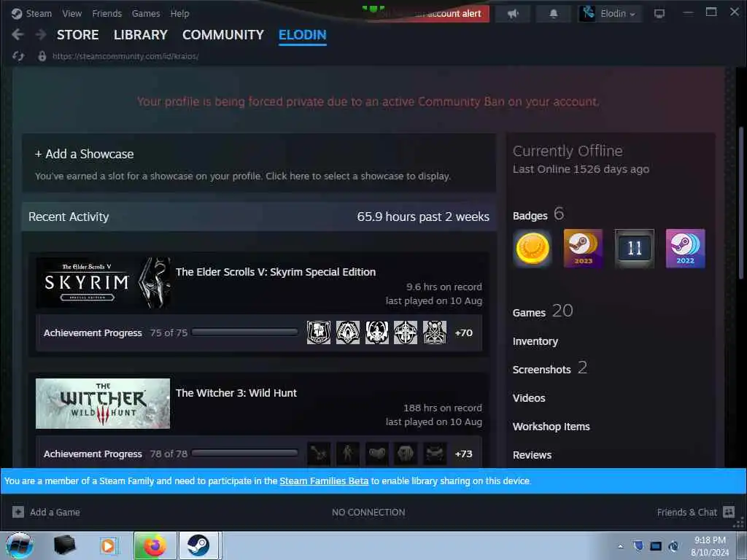Go back with the left arrow
This screenshot has height=560, width=747.
(x=18, y=34)
